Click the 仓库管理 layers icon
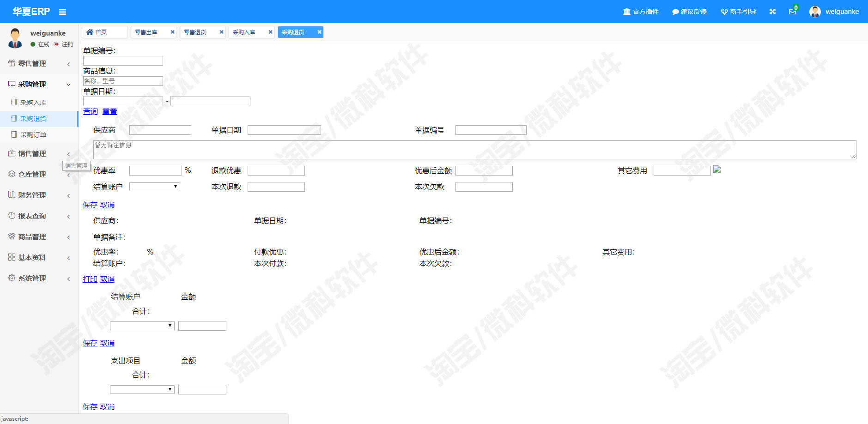The width and height of the screenshot is (868, 424). pos(12,174)
